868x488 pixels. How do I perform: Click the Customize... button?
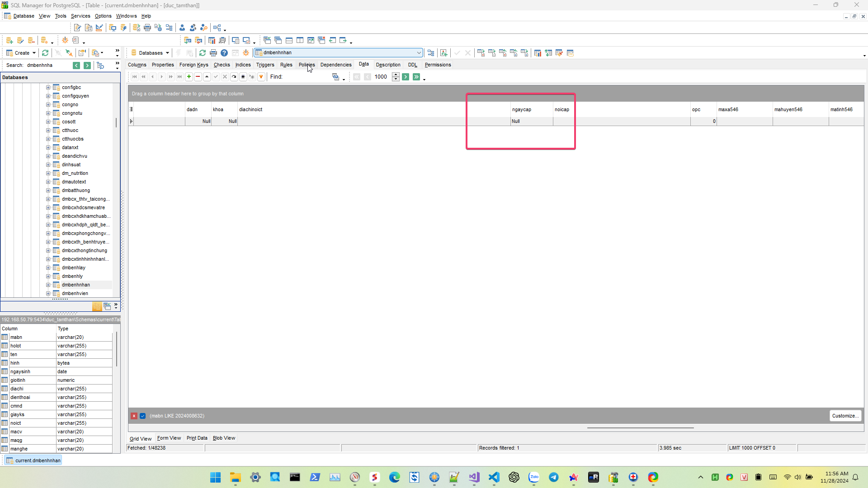[845, 416]
